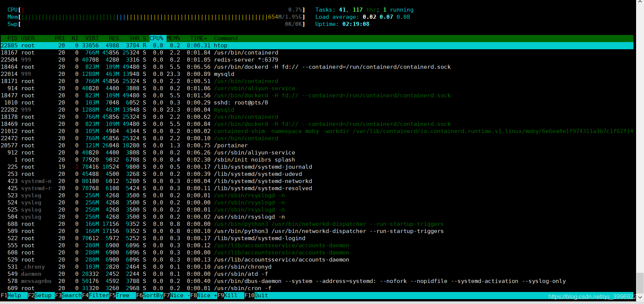The height and width of the screenshot is (304, 644).
Task: Select containerd-shim process row
Action: [317, 131]
